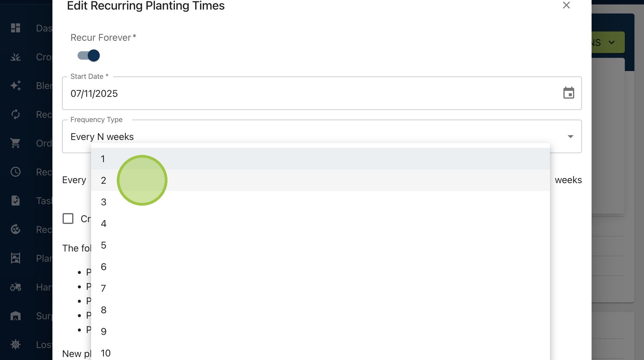Expand the Frequency Type dropdown arrow

[x=570, y=137]
